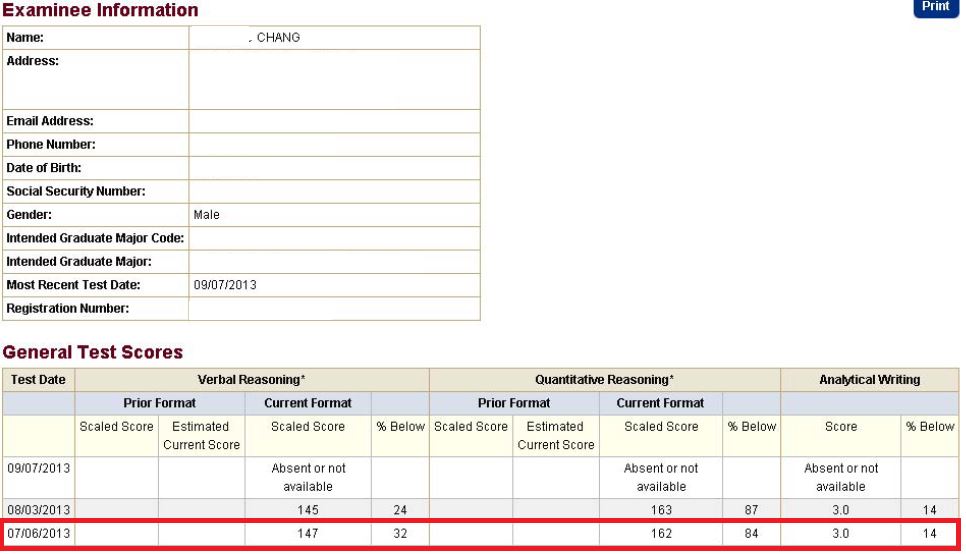Screen dimensions: 966x554
Task: Click the Examinee Information heading
Action: tap(100, 10)
